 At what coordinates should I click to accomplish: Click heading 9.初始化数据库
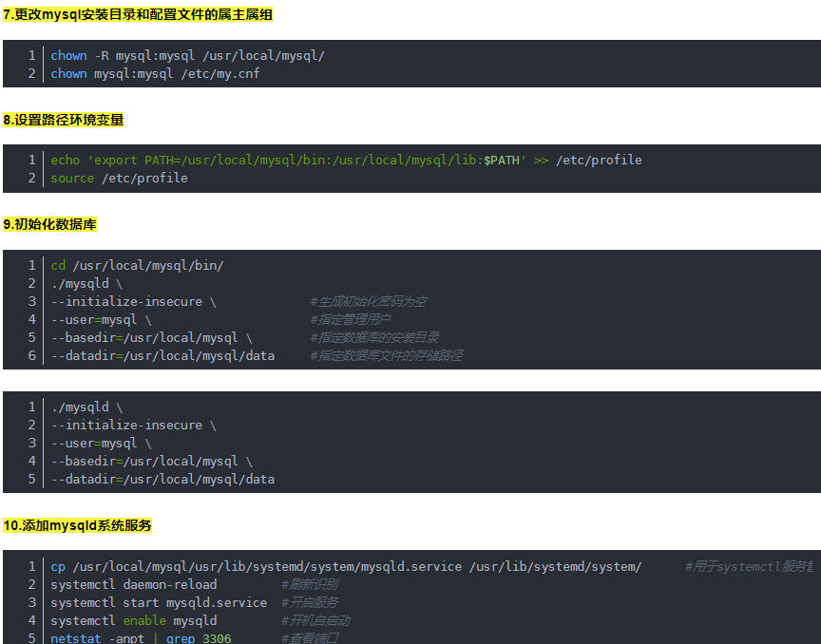[49, 224]
